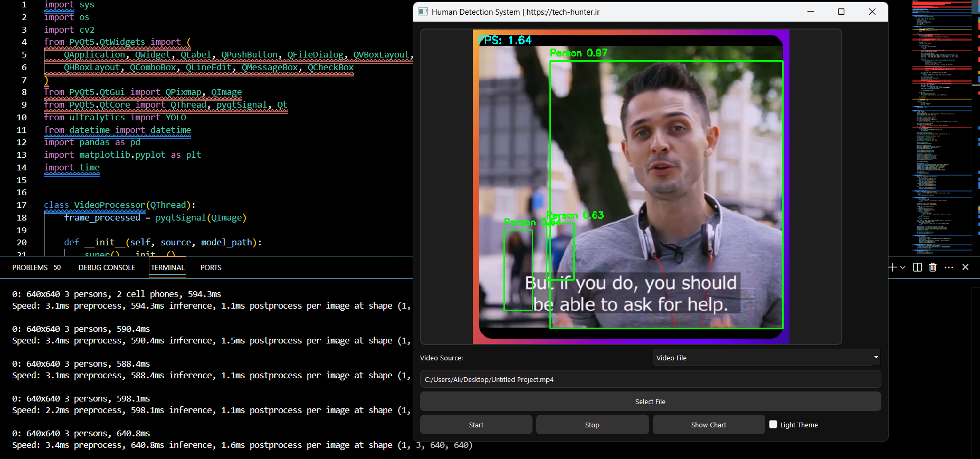Select the TERMINAL tab
This screenshot has width=980, height=459.
tap(168, 267)
